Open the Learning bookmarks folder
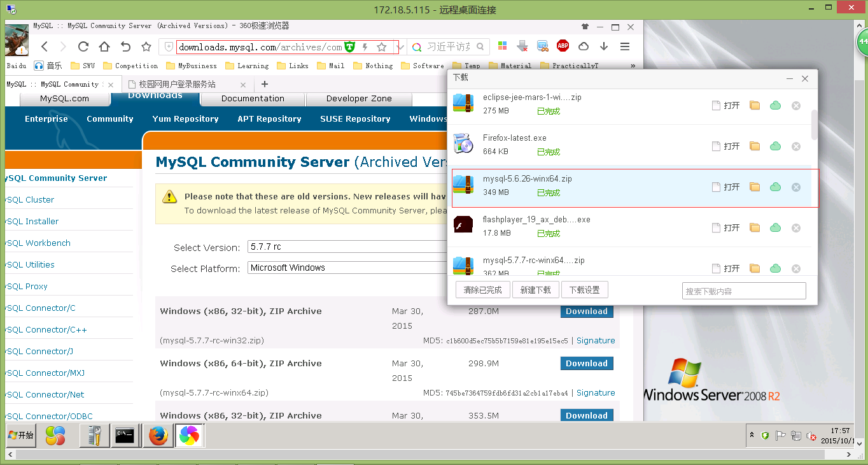This screenshot has width=868, height=465. (246, 66)
